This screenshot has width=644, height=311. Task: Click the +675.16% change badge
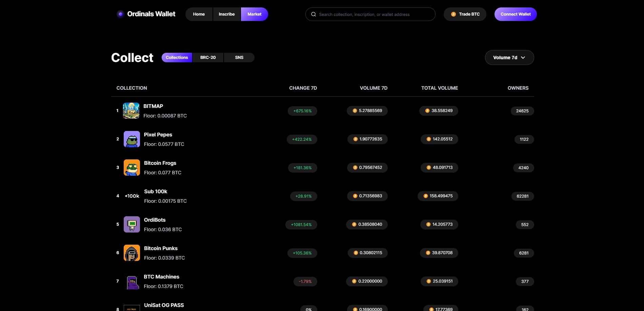(302, 111)
